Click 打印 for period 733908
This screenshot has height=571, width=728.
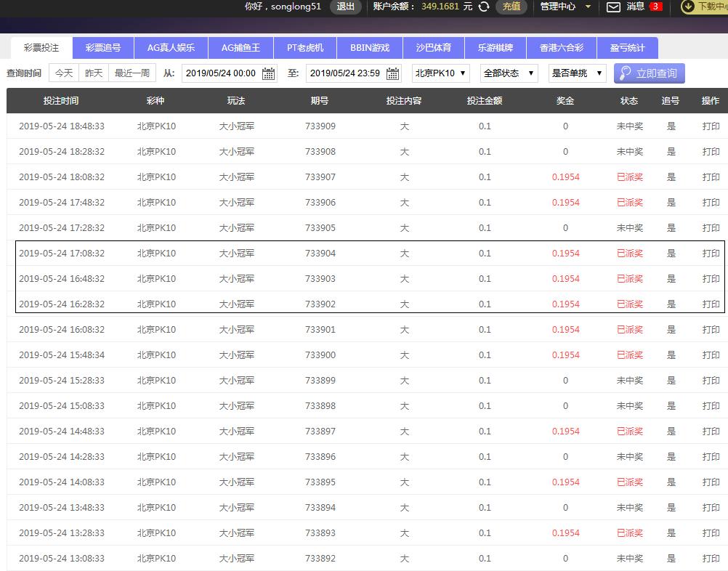[711, 152]
